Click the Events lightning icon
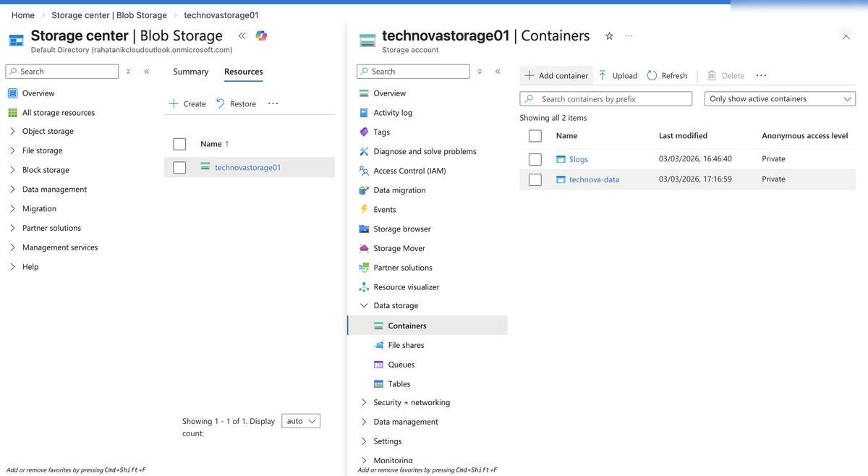The width and height of the screenshot is (868, 476). [364, 209]
